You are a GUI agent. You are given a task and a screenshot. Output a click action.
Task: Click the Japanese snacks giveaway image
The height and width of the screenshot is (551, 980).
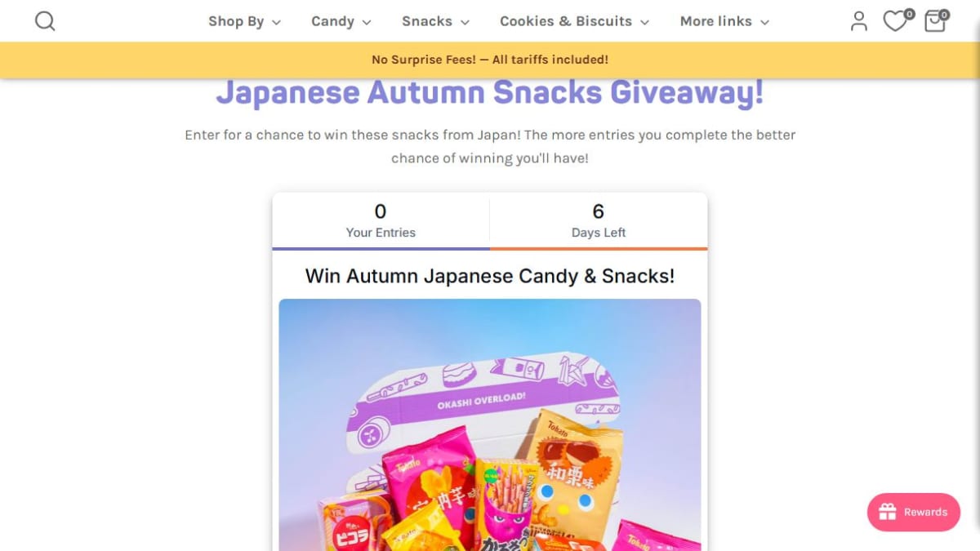490,424
